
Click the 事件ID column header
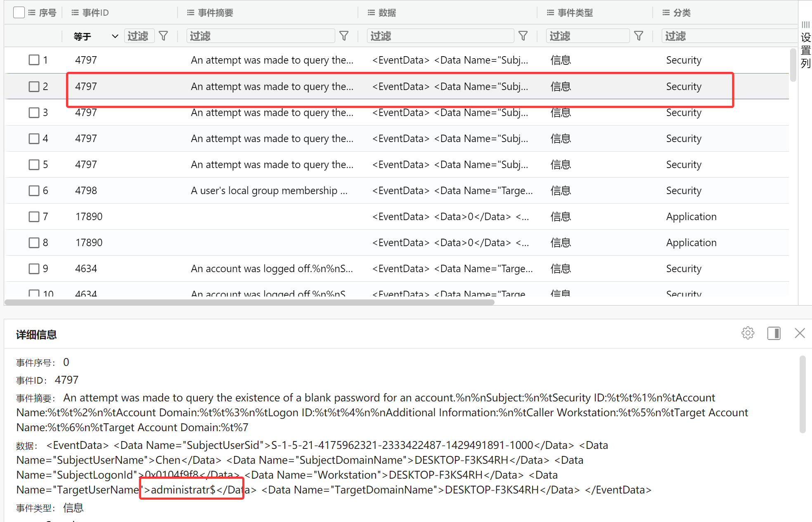[95, 13]
